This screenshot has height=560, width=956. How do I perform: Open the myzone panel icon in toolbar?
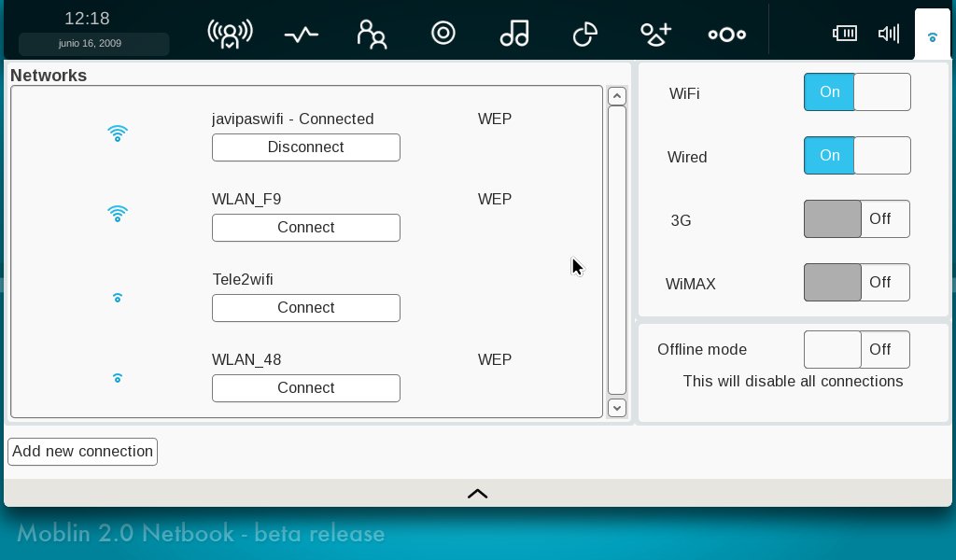tap(230, 34)
